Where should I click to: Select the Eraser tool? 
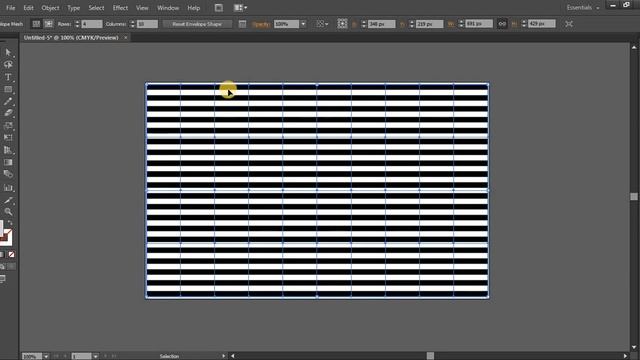tap(8, 113)
